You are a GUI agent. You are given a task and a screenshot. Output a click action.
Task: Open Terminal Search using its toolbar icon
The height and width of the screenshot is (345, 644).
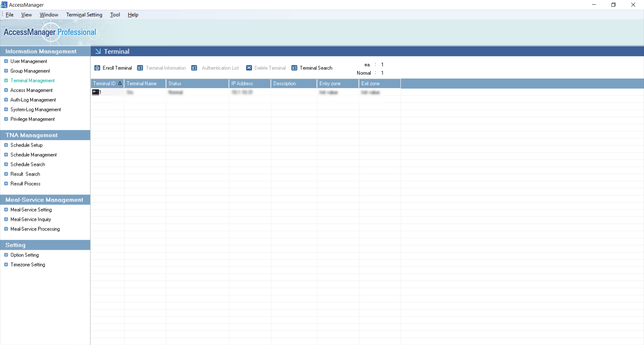[x=294, y=68]
